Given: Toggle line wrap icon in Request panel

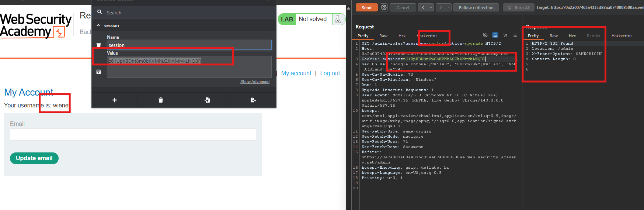Looking at the screenshot, I should (495, 35).
